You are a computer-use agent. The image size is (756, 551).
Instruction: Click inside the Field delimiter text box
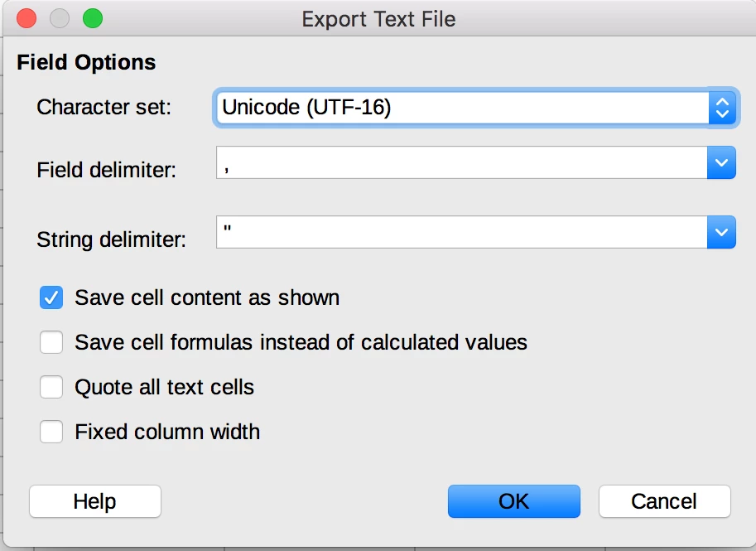(x=460, y=163)
